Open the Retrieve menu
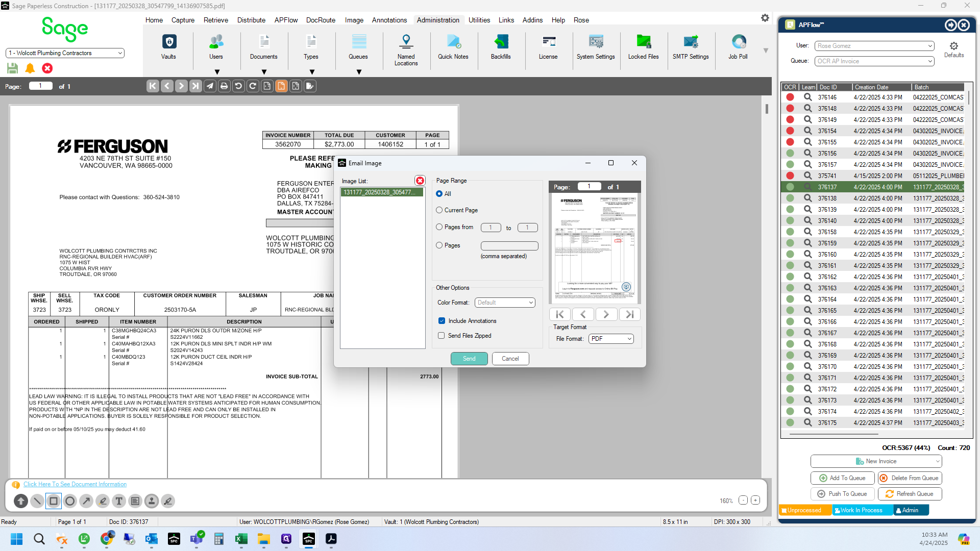The width and height of the screenshot is (980, 551). tap(216, 20)
